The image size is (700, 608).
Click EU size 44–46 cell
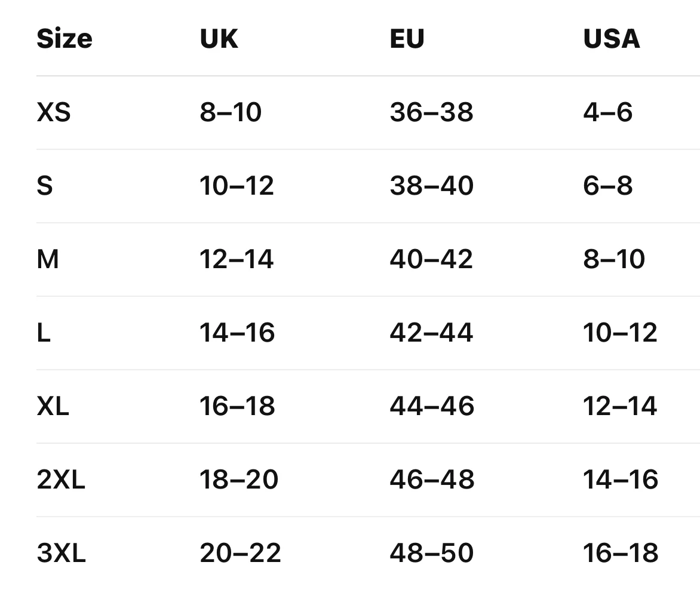(x=432, y=406)
